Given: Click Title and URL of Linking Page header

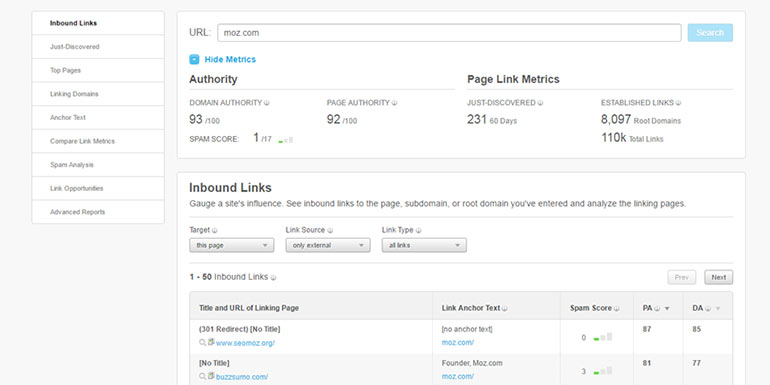Looking at the screenshot, I should point(249,308).
